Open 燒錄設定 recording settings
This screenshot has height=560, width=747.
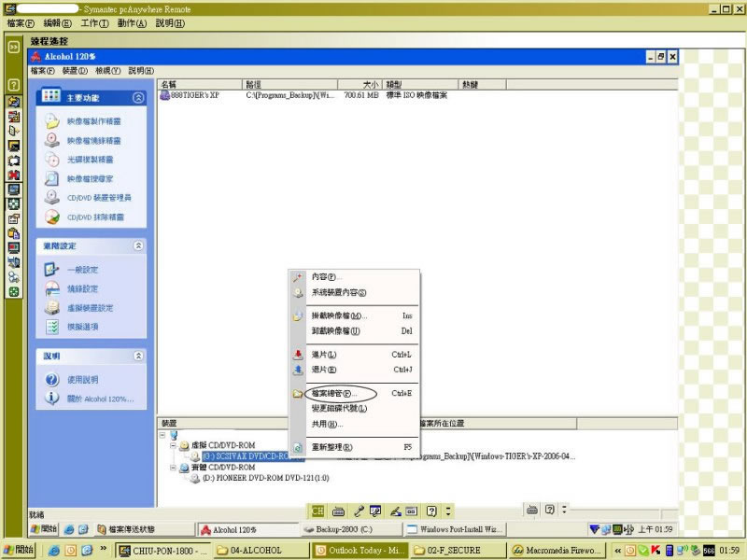tap(82, 288)
